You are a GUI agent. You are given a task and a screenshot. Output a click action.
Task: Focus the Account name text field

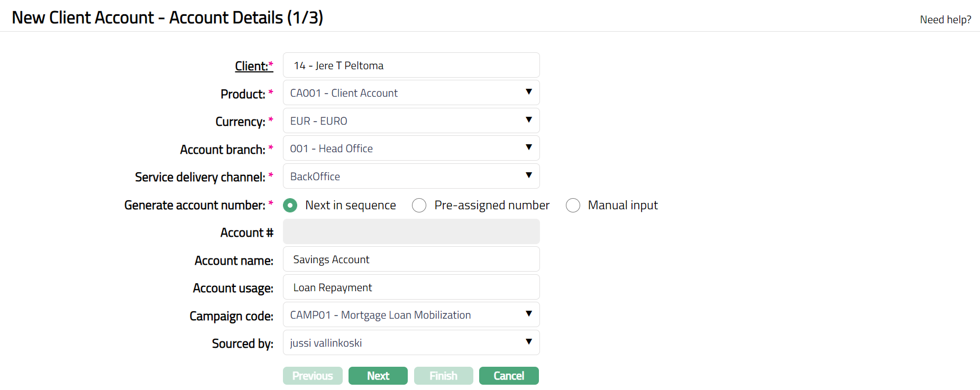(x=411, y=259)
